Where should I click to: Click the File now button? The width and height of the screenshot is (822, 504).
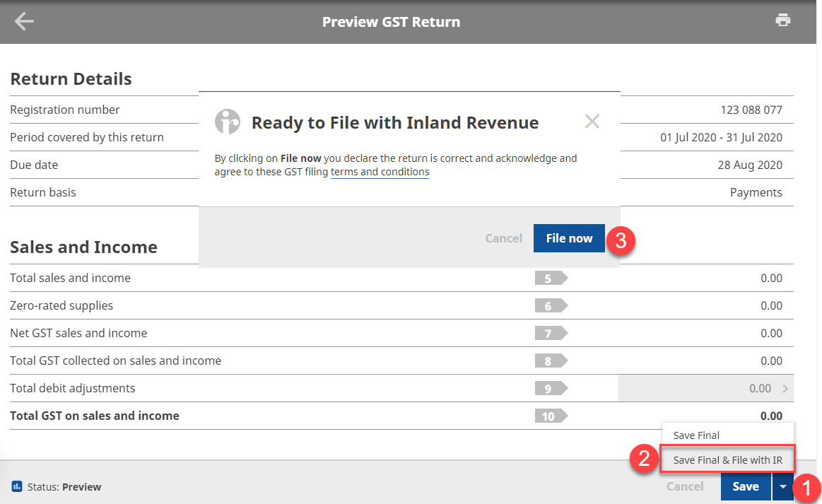pyautogui.click(x=569, y=238)
